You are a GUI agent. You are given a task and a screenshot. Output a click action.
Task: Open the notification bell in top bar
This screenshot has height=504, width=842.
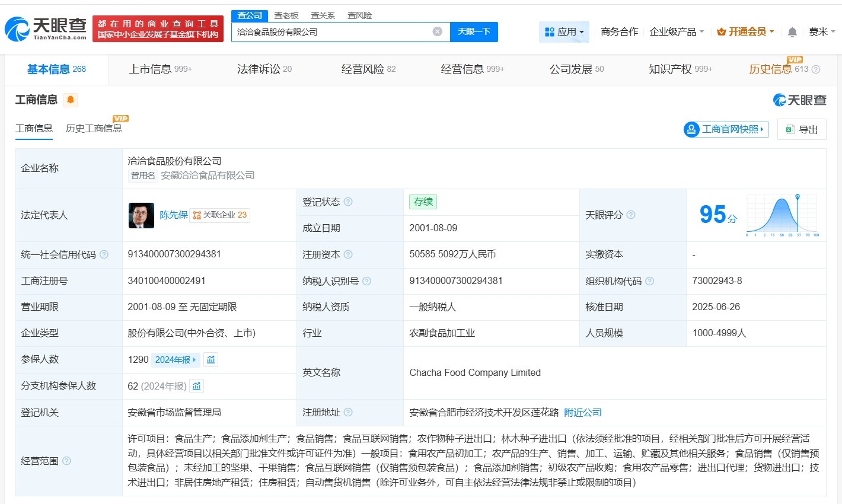[792, 31]
